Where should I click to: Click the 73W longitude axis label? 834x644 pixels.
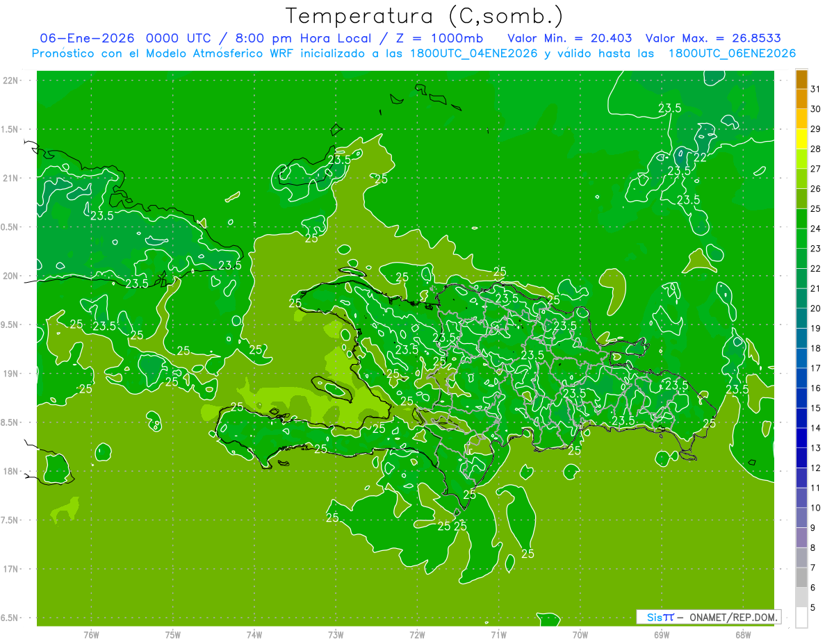point(336,635)
